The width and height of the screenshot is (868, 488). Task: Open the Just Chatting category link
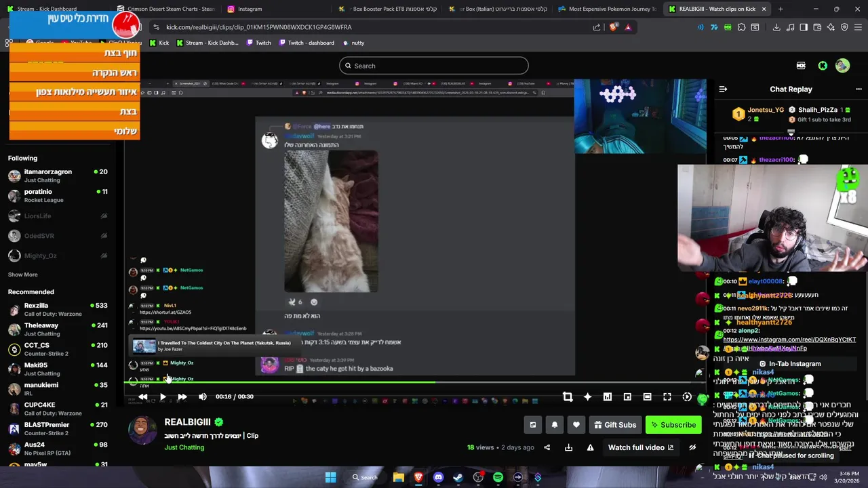coord(184,447)
